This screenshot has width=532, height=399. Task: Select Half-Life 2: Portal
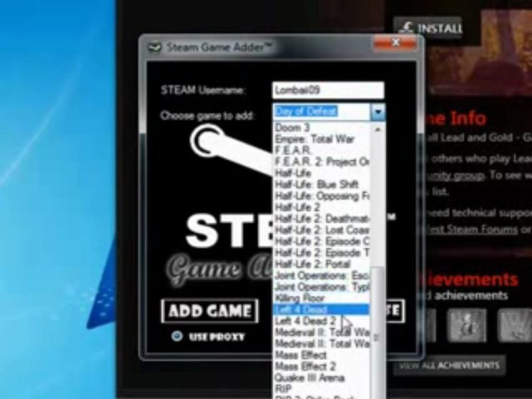321,264
